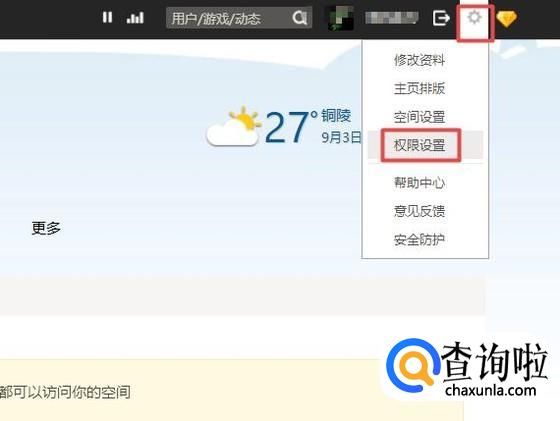Select 修改资料 from settings menu

(x=420, y=60)
